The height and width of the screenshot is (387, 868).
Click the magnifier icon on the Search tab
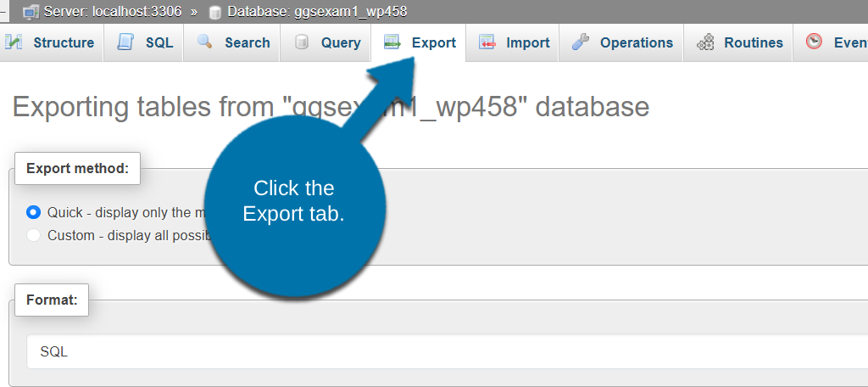click(x=205, y=42)
